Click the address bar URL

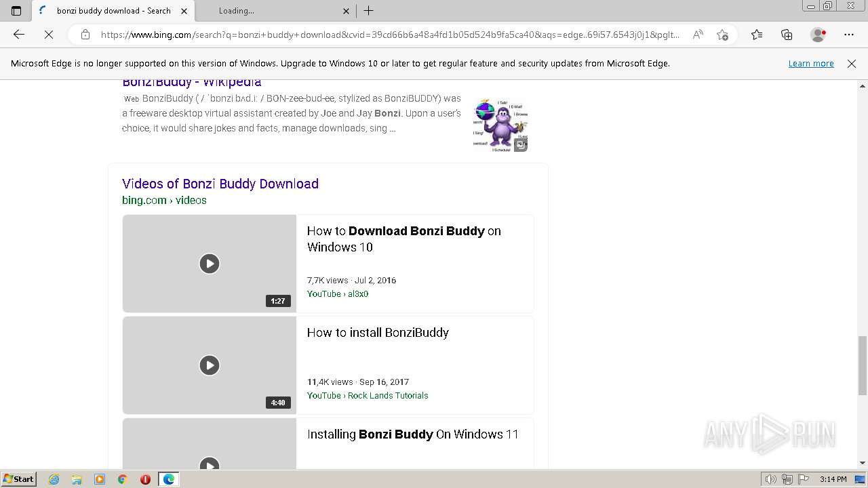[390, 35]
